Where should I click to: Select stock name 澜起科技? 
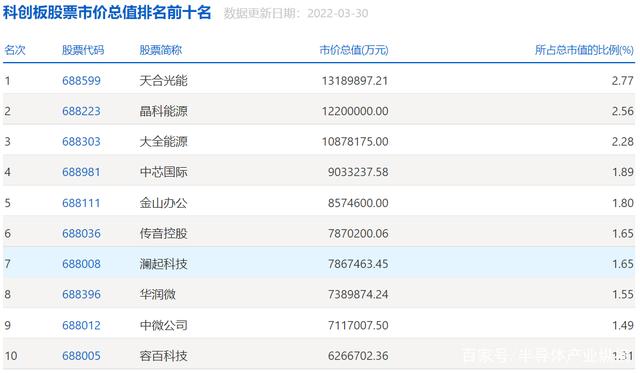(x=163, y=264)
